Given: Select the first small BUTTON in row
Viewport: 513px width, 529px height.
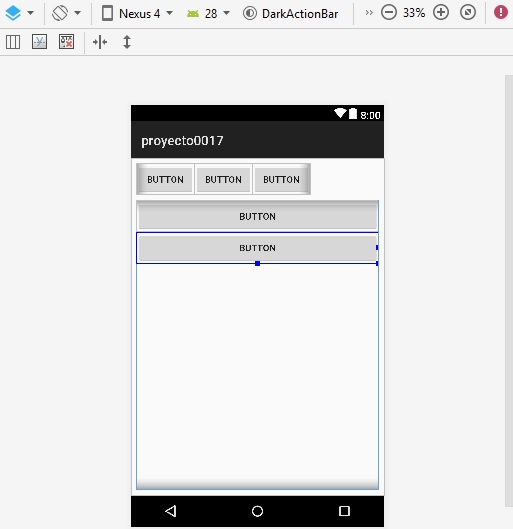Looking at the screenshot, I should click(x=165, y=179).
